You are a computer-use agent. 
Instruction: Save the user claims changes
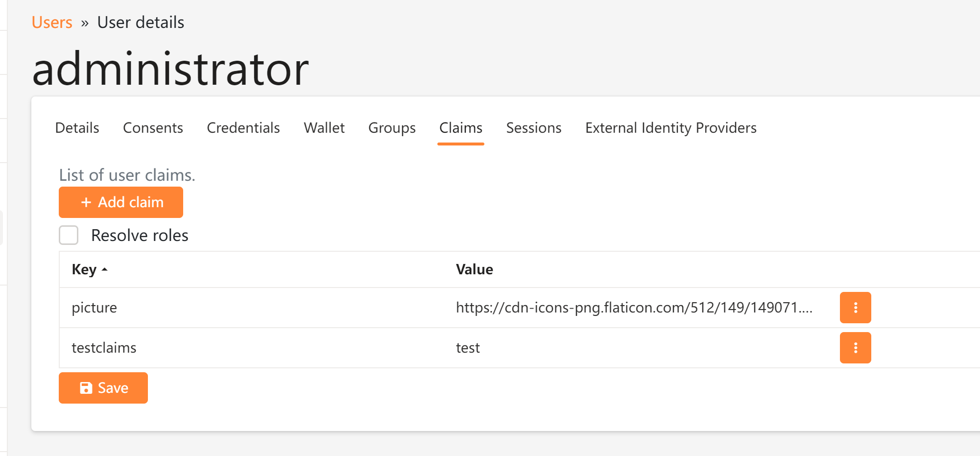(x=103, y=387)
